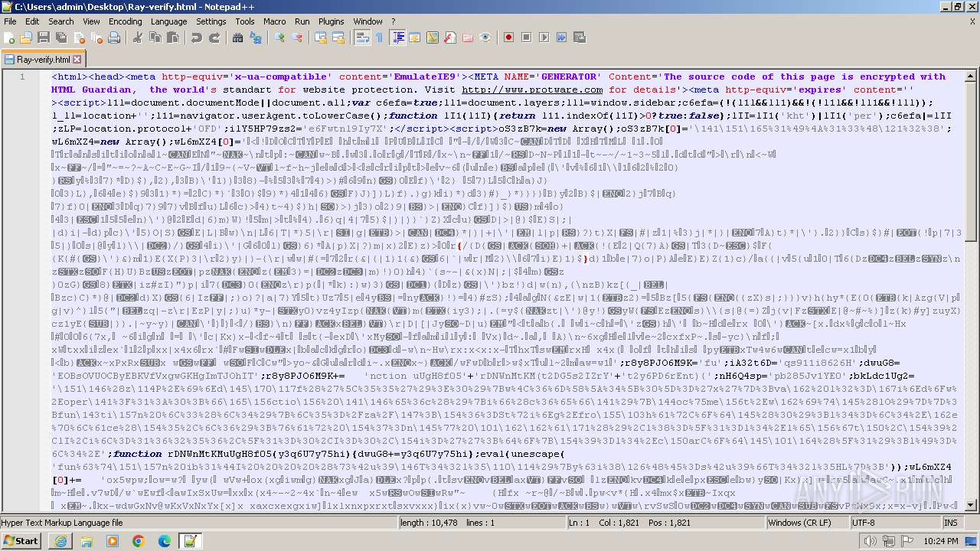Open a file with the Open folder icon
The width and height of the screenshot is (980, 551).
click(26, 37)
